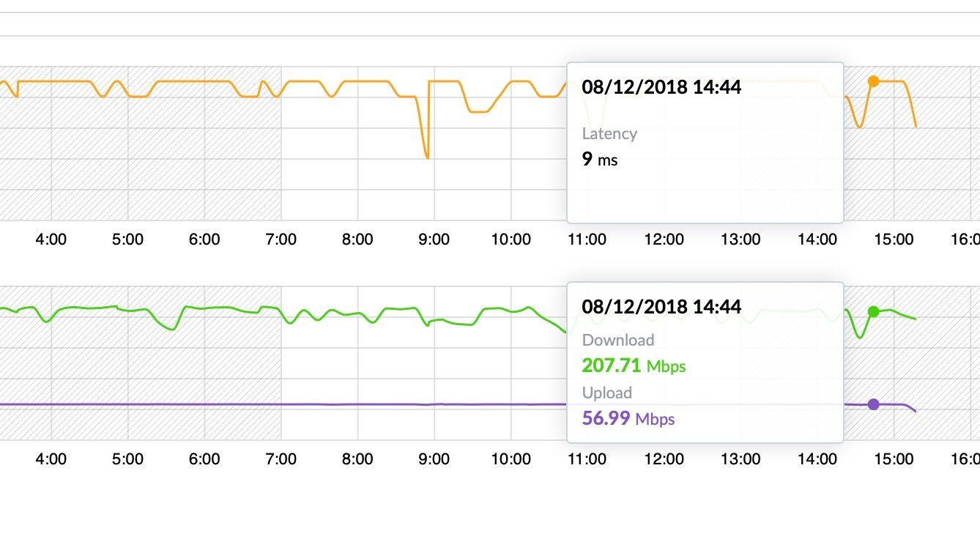Screen dimensions: 980x542
Task: Click the 7:00 label on the speed chart axis
Action: [x=281, y=459]
